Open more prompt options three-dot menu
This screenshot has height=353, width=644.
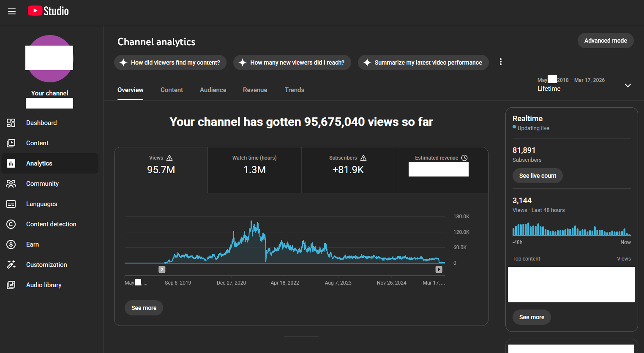click(501, 62)
